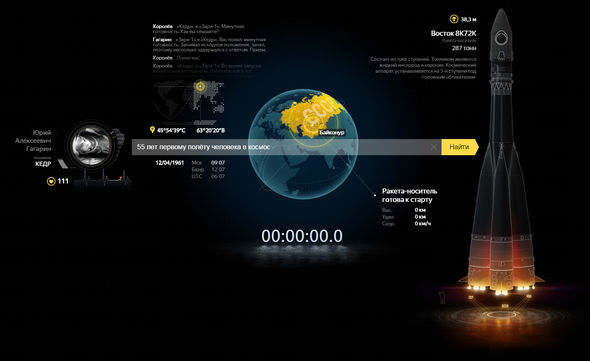Click the yellow launch site marker on mini map

pyautogui.click(x=201, y=86)
